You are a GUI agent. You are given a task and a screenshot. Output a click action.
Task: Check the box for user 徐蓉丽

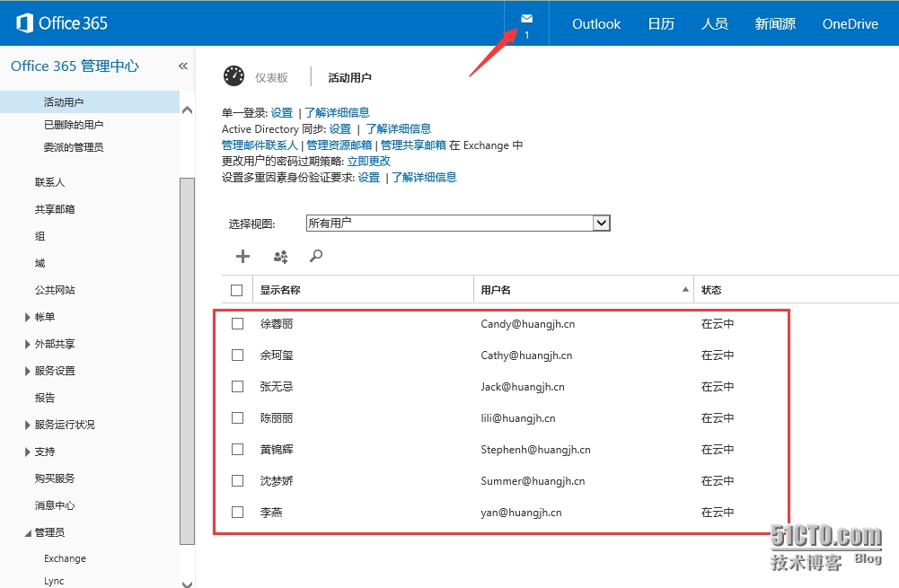(x=237, y=323)
